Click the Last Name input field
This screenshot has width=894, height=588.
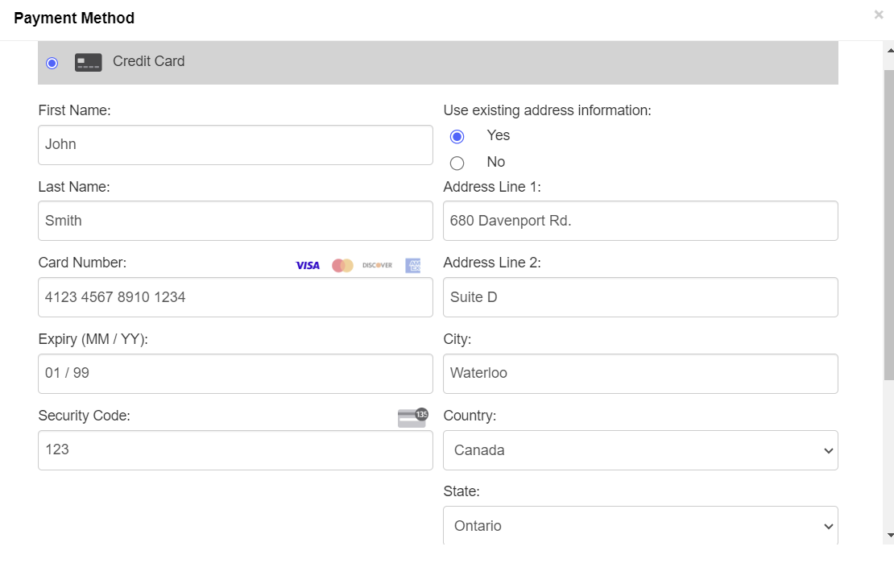pos(235,221)
